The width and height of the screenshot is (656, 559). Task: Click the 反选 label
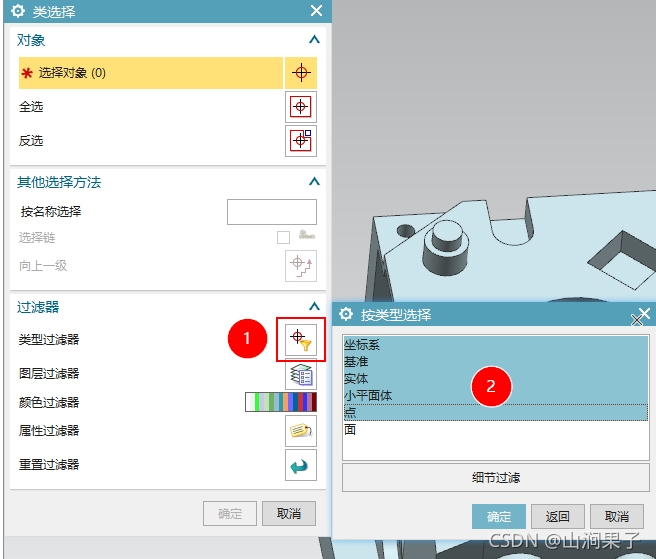[31, 141]
